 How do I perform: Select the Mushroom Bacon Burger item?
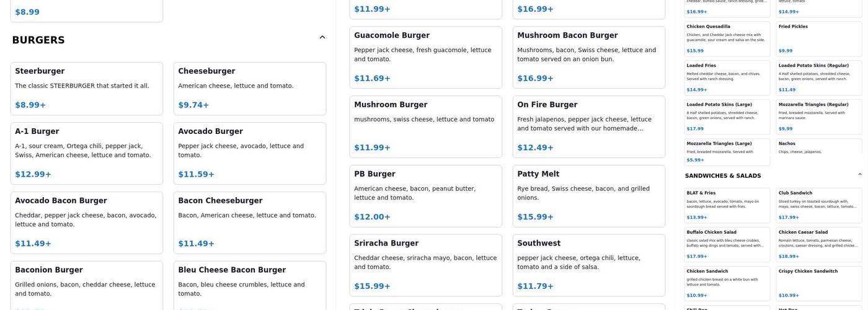coord(588,57)
